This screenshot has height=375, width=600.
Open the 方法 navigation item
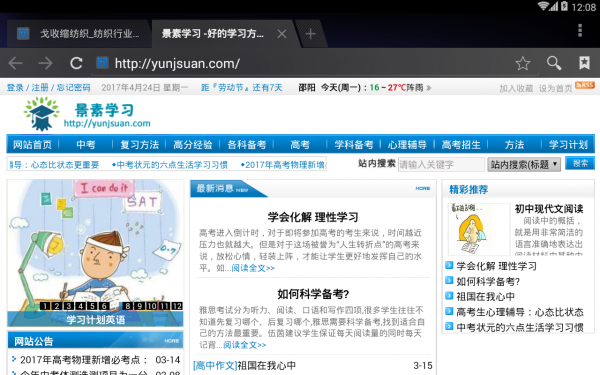514,145
